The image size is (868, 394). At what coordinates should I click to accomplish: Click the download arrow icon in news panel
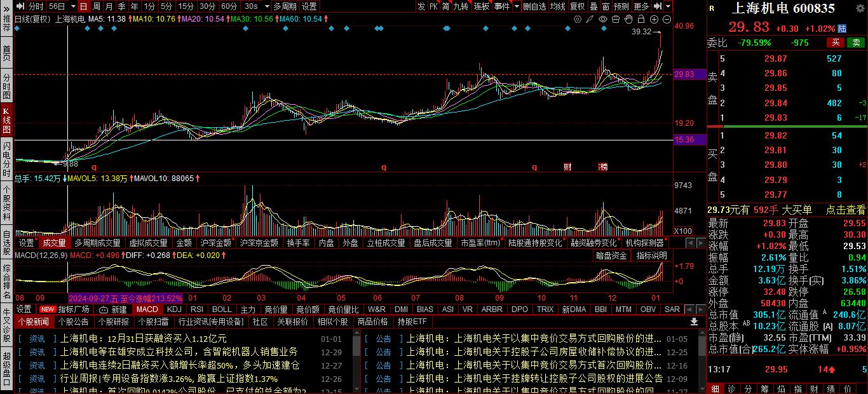[x=695, y=322]
